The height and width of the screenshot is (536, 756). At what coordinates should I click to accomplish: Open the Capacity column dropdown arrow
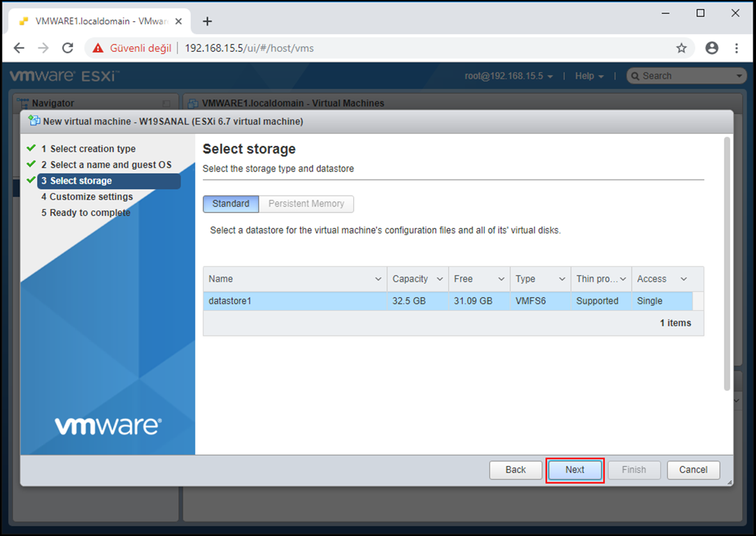(440, 279)
